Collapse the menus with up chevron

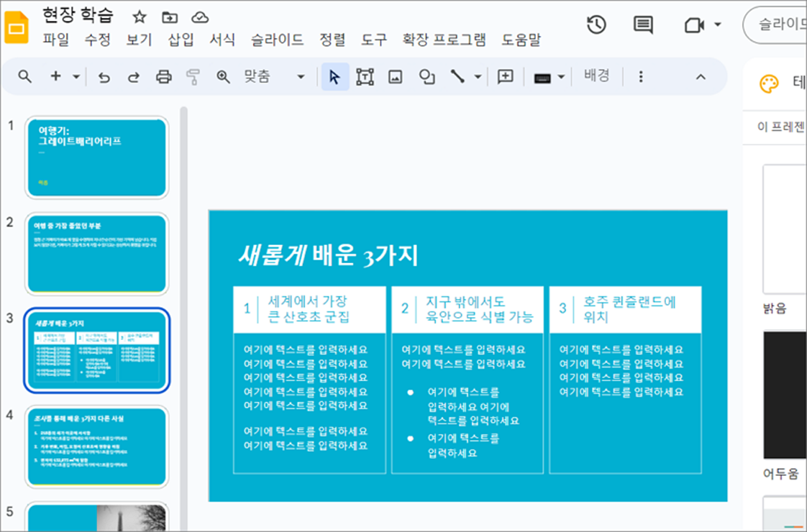pos(701,77)
